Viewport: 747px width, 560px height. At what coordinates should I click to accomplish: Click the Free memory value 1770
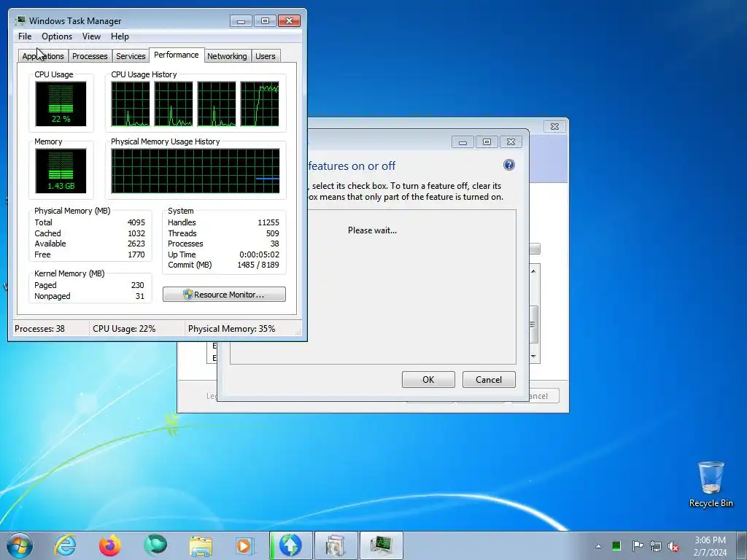(136, 254)
